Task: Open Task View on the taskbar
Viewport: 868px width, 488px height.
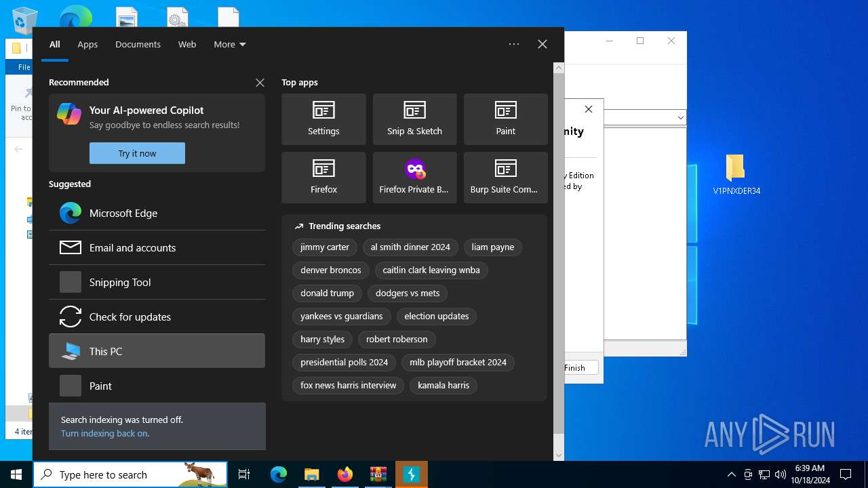Action: click(244, 474)
